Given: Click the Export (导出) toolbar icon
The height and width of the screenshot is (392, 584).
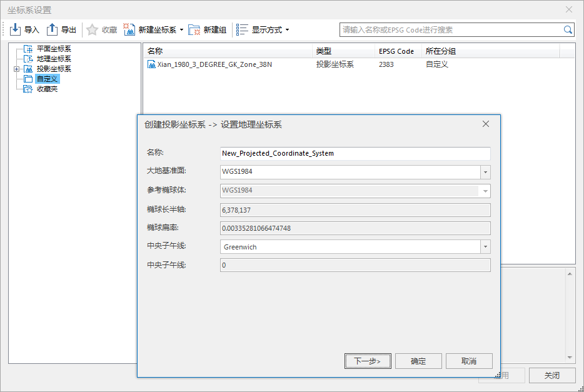Looking at the screenshot, I should coord(53,29).
